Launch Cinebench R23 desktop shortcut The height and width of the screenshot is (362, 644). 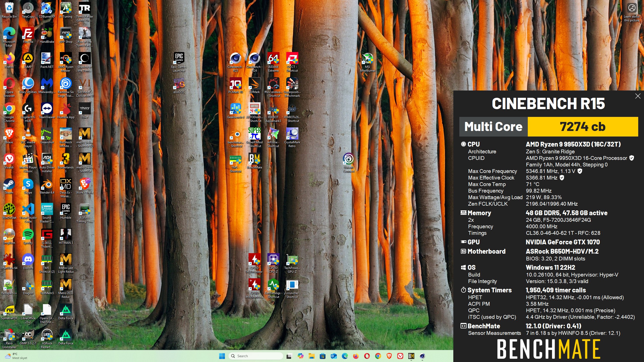tap(235, 62)
